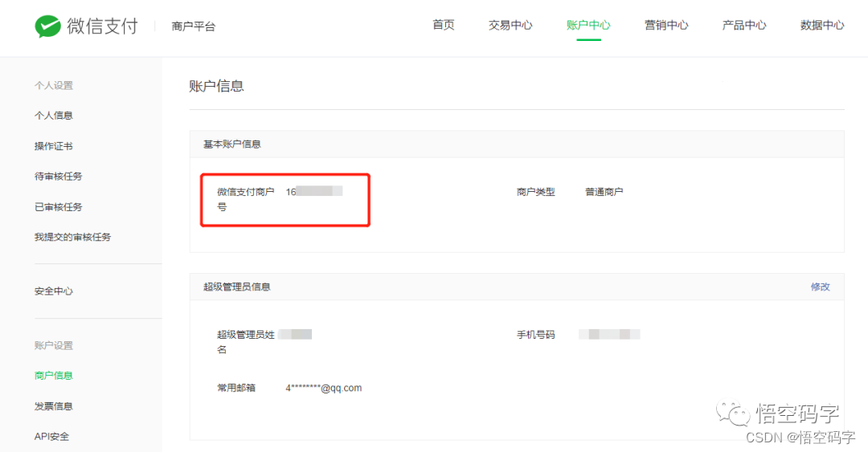Open 安全中心 in the sidebar

coord(54,291)
